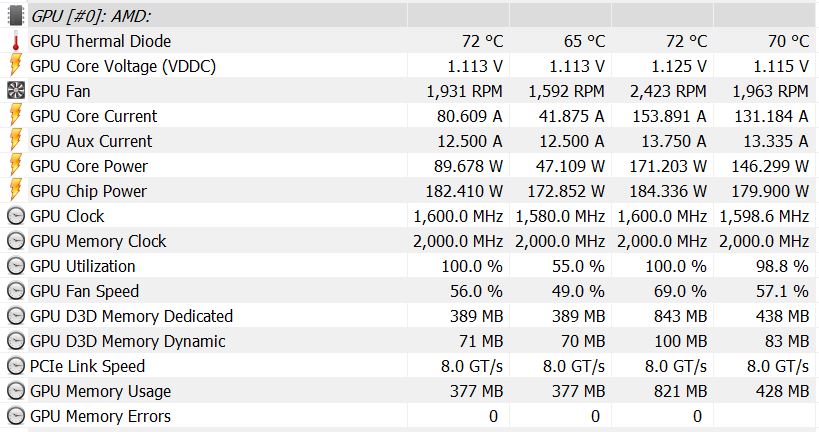The width and height of the screenshot is (819, 432).
Task: Click the lightning icon beside GPU Aux Current
Action: (16, 141)
